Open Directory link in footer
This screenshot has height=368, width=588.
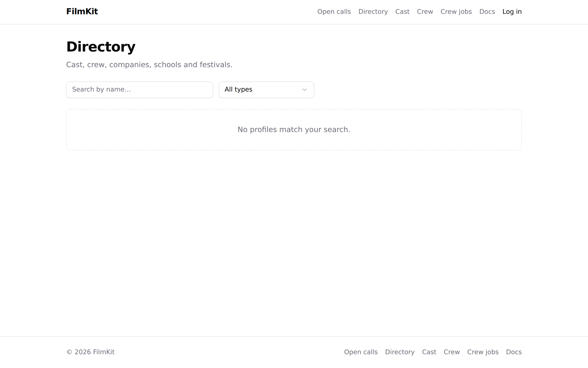pos(400,352)
